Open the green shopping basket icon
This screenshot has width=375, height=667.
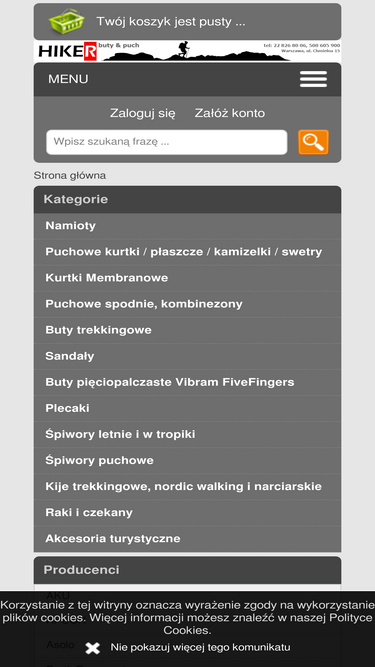tap(66, 21)
